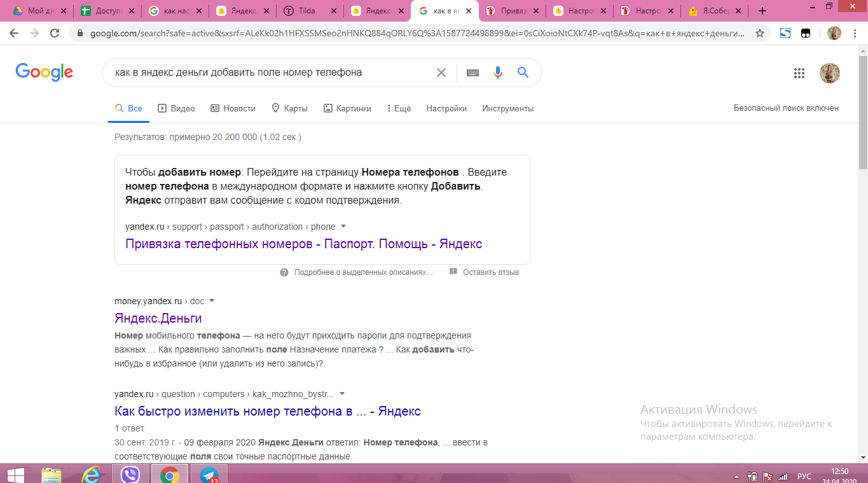Expand arrow next to money.yandex.ru doc
Viewport: 868px width, 483px height.
212,301
